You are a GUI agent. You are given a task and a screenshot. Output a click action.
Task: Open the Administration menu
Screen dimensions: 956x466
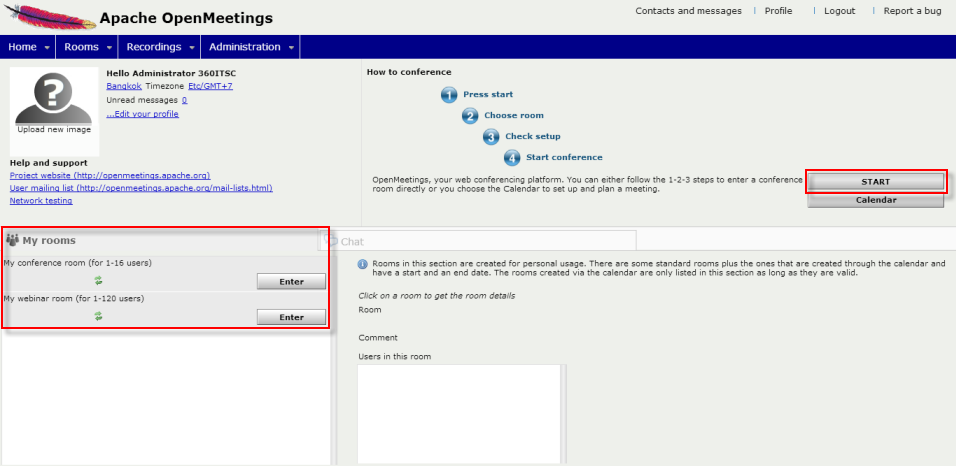[x=251, y=47]
